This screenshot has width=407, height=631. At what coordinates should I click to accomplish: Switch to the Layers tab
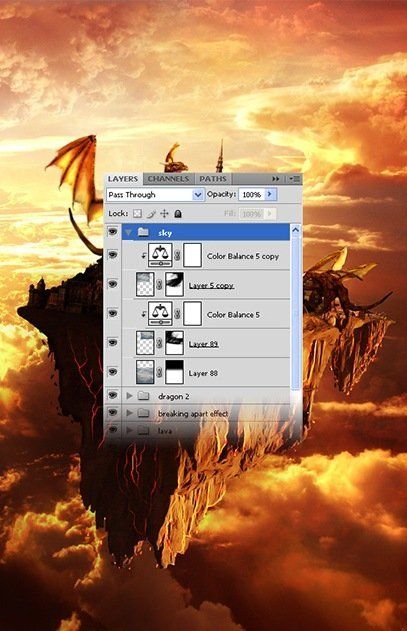(x=123, y=179)
